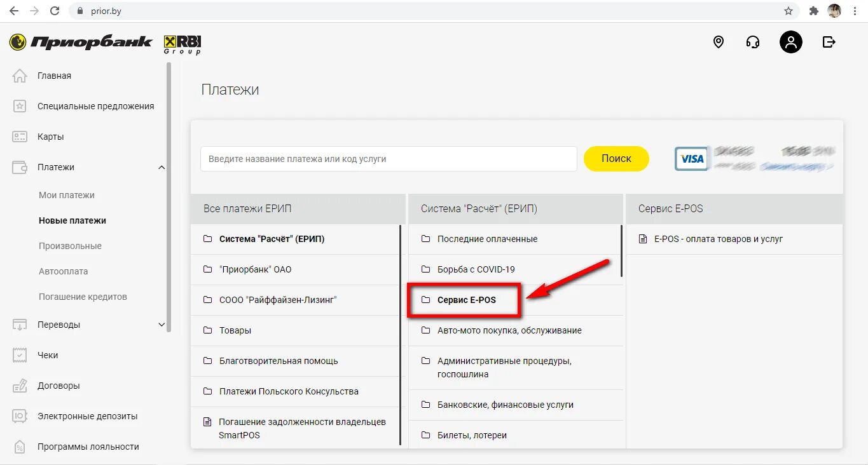The image size is (868, 465).
Task: Open the browser extensions puzzle icon
Action: point(813,11)
